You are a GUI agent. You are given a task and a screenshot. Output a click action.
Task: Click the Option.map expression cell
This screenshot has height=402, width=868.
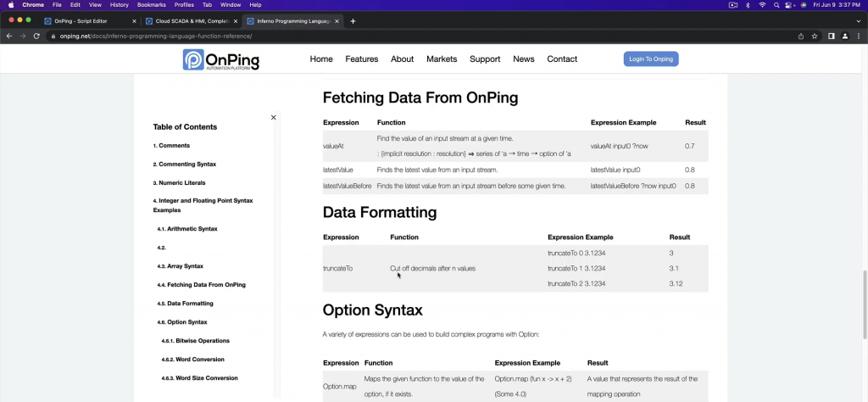(x=339, y=387)
